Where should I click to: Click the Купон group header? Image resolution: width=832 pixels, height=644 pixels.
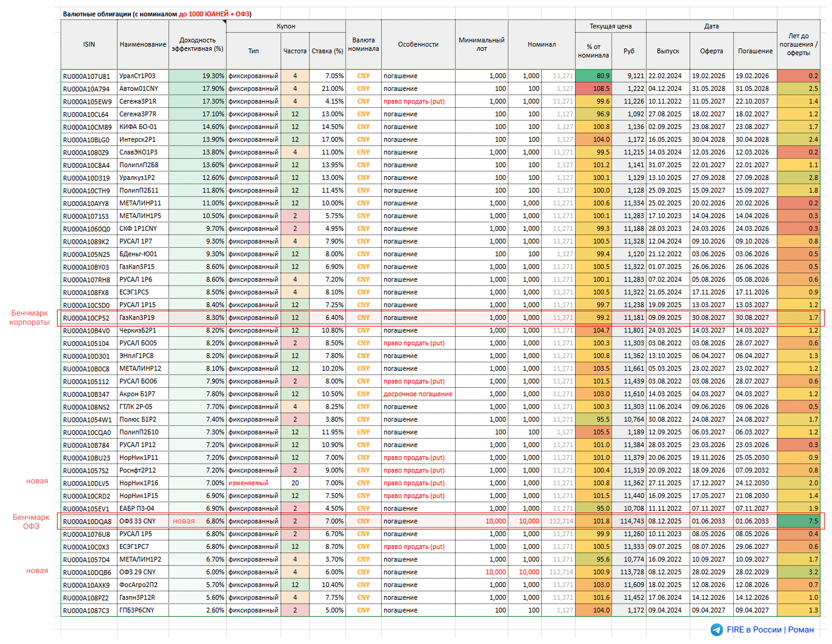tap(285, 26)
